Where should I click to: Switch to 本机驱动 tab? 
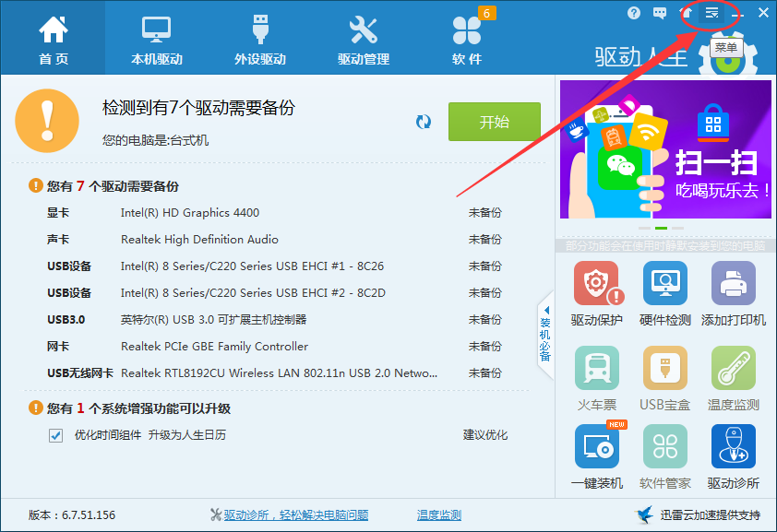coord(157,40)
